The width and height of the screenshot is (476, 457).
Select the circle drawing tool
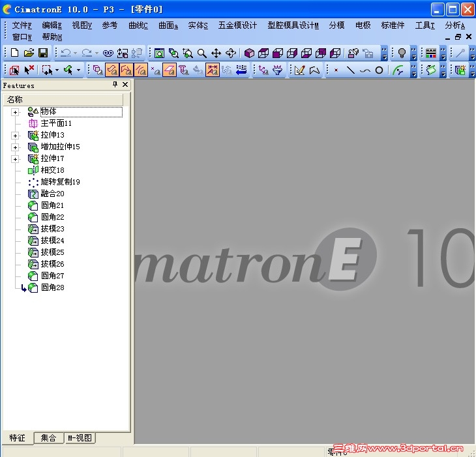click(x=379, y=70)
